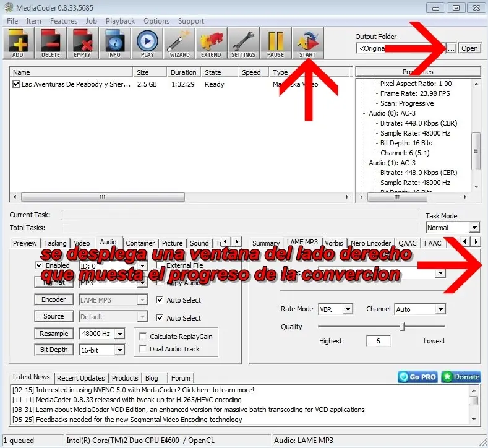Click the NVENC 5.0 news item

(x=133, y=390)
